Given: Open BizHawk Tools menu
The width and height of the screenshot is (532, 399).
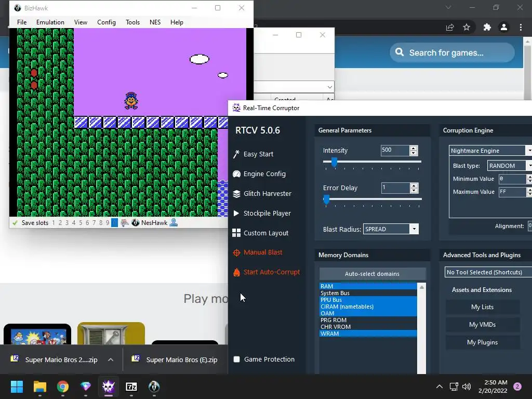Looking at the screenshot, I should (x=132, y=22).
